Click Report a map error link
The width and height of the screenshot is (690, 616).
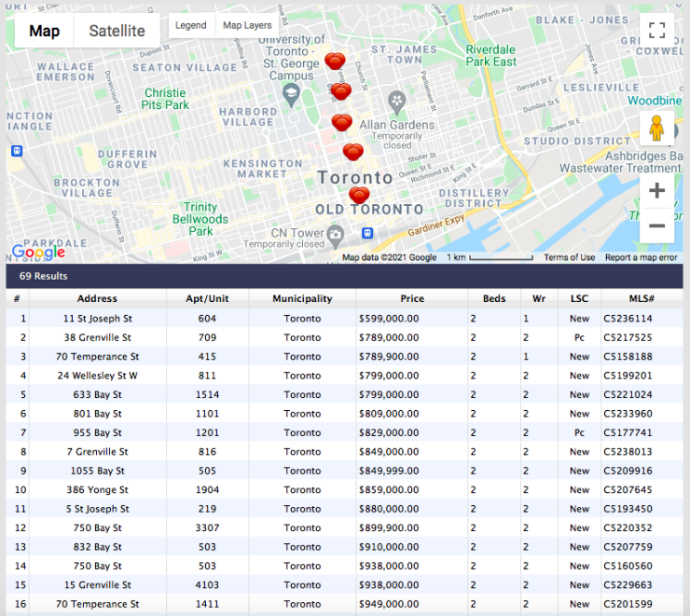coord(641,257)
